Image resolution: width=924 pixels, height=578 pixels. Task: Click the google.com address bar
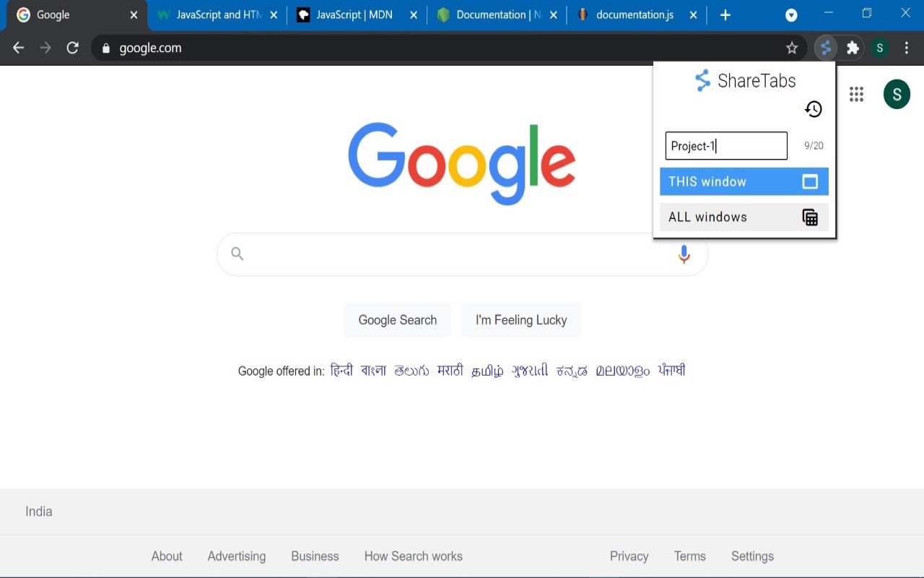pos(448,48)
